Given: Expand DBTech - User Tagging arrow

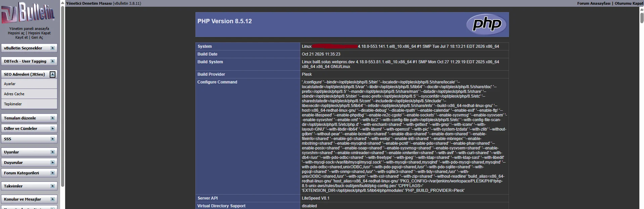Looking at the screenshot, I should click(x=53, y=61).
